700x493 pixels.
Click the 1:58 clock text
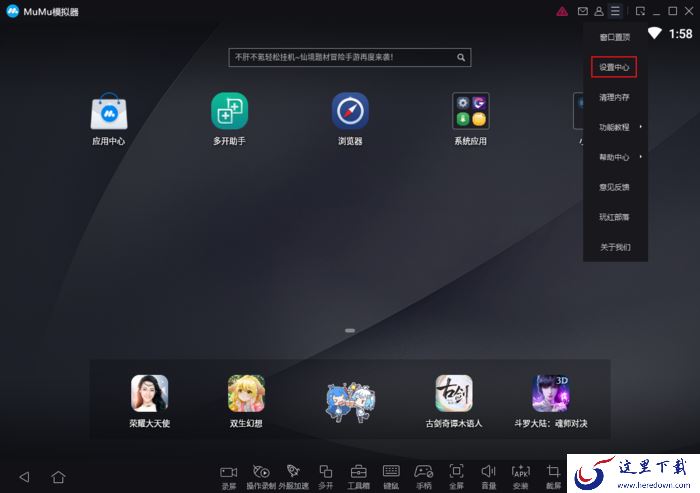pos(680,34)
